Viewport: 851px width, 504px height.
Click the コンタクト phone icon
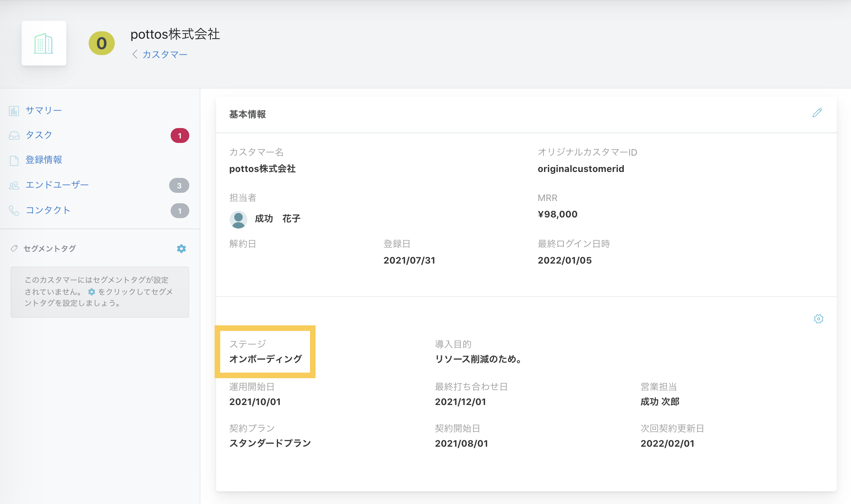click(14, 210)
